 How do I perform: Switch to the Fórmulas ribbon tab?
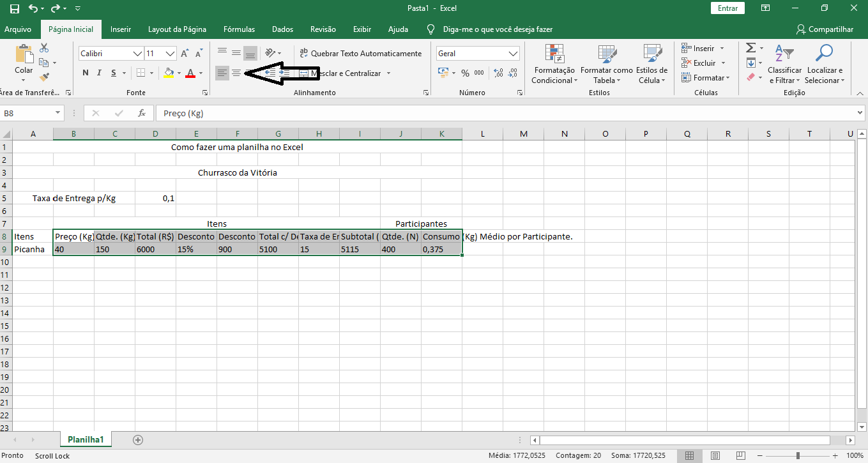[x=239, y=29]
